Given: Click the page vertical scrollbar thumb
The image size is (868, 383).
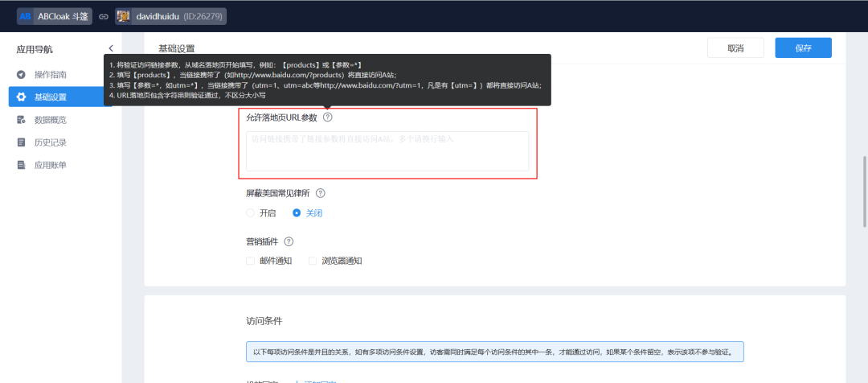Looking at the screenshot, I should coord(864,191).
